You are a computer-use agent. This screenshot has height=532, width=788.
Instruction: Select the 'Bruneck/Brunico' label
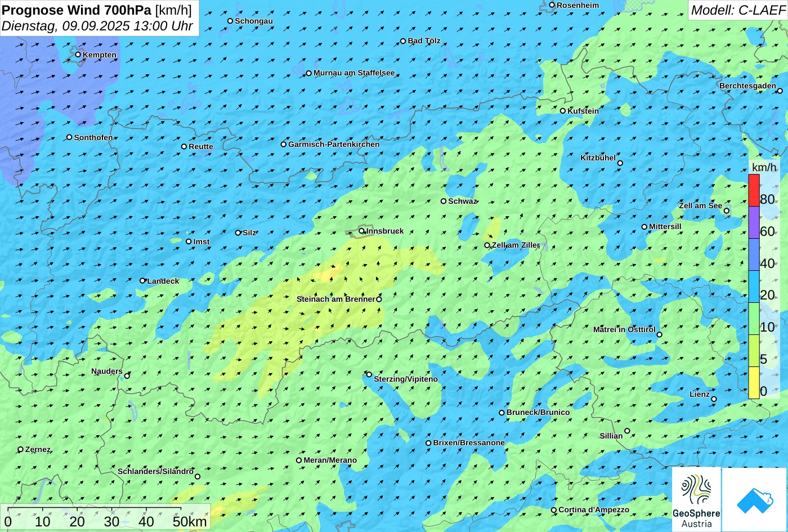538,412
